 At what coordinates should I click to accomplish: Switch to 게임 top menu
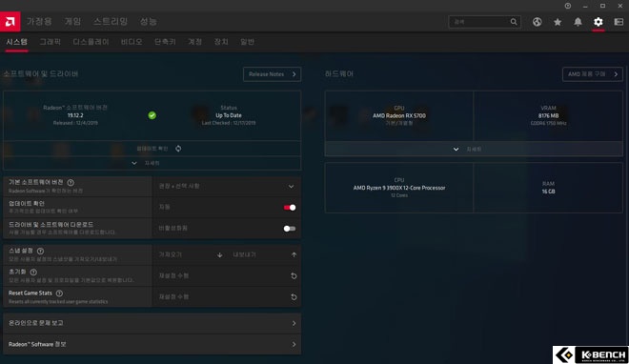coord(72,22)
